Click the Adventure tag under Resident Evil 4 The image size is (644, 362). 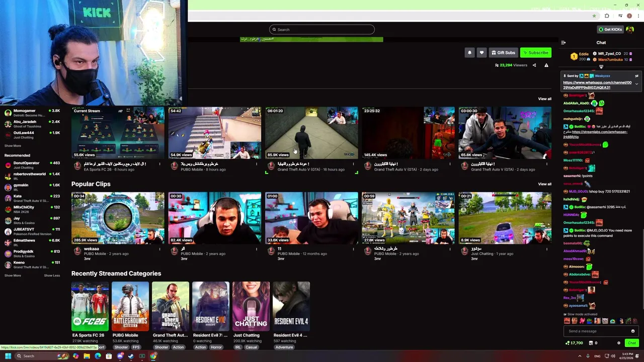[x=284, y=347]
